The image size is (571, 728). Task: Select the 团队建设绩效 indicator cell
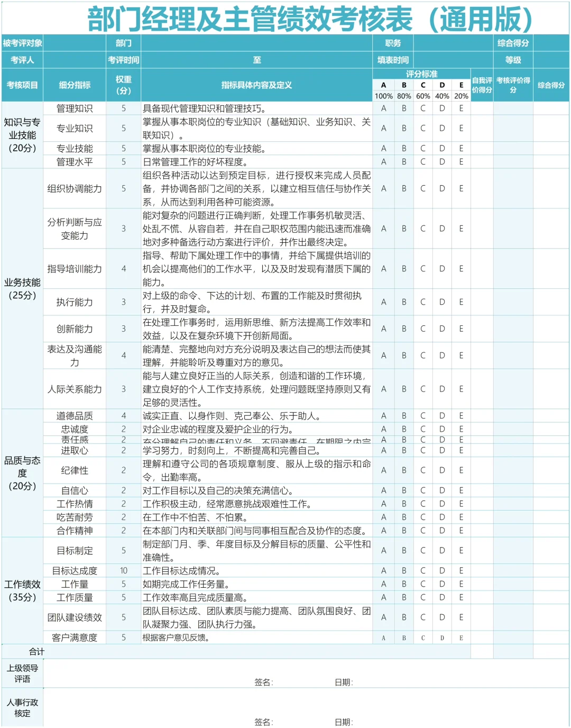[75, 617]
